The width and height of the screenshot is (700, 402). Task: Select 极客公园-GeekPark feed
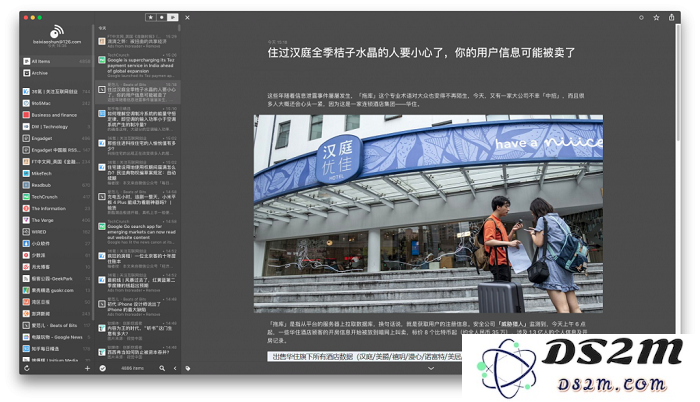pyautogui.click(x=57, y=278)
